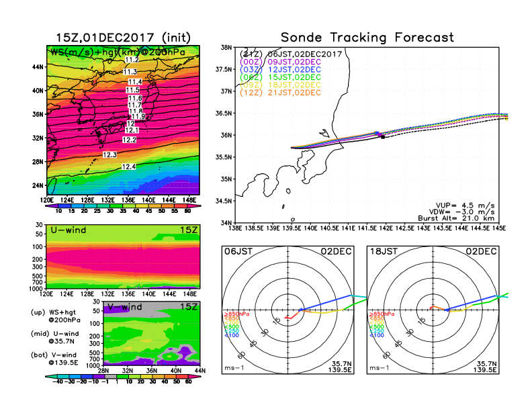Click the 'WS(m/s)+hgt(km)@200hPa' map caption

118,52
